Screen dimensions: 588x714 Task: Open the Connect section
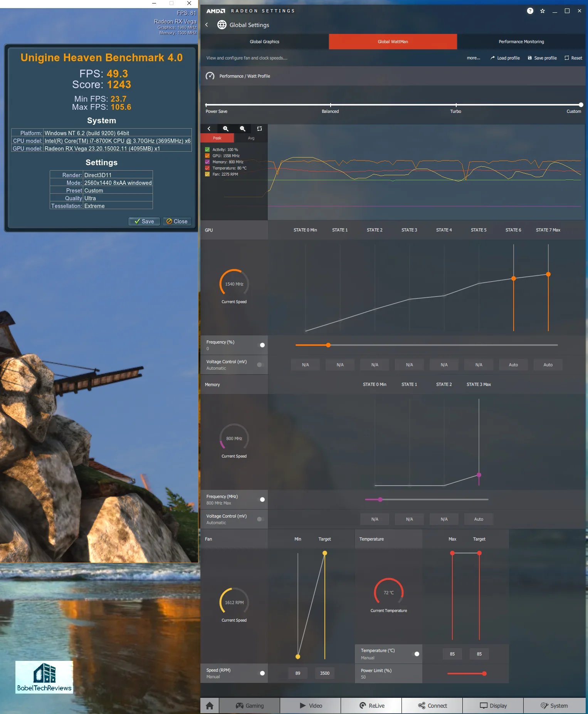click(432, 706)
